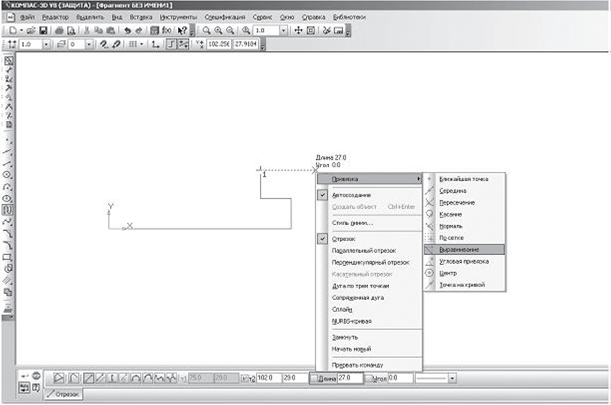Toggle the grid display button
The image size is (611, 405).
[x=132, y=44]
